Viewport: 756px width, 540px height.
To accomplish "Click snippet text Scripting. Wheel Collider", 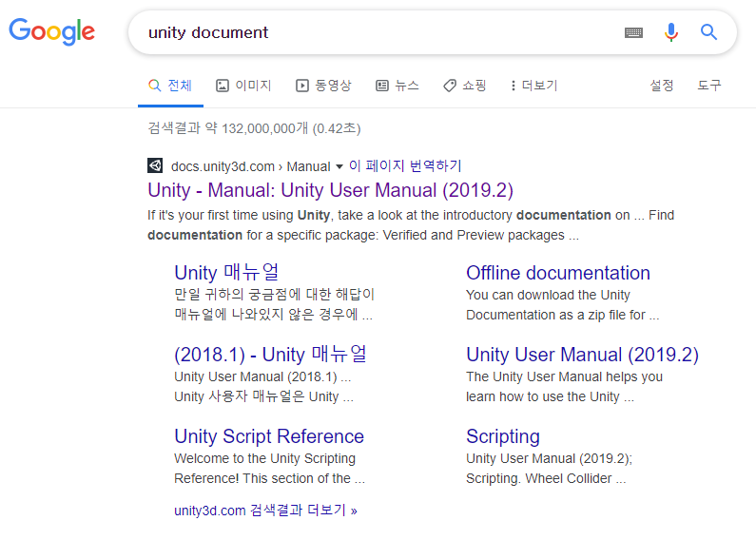I will pos(546,478).
